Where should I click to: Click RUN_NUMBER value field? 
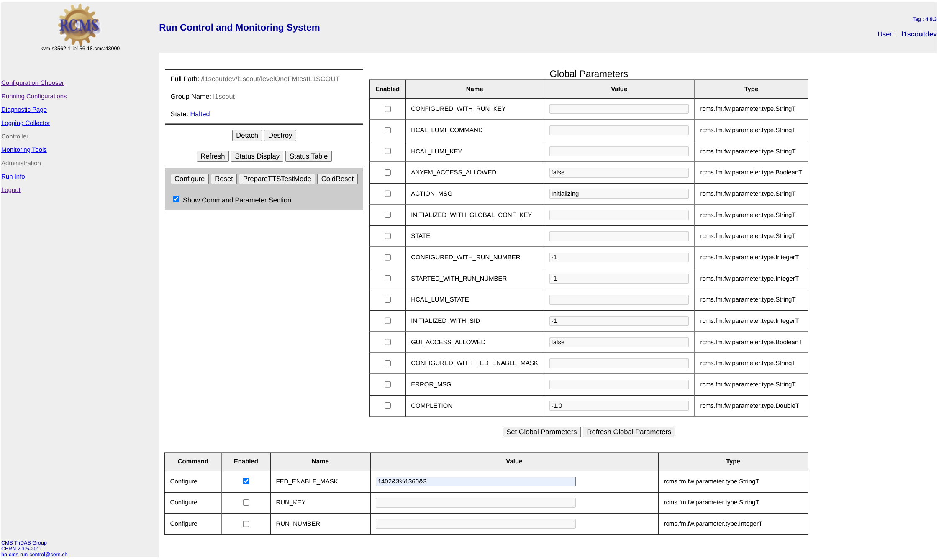click(x=475, y=524)
